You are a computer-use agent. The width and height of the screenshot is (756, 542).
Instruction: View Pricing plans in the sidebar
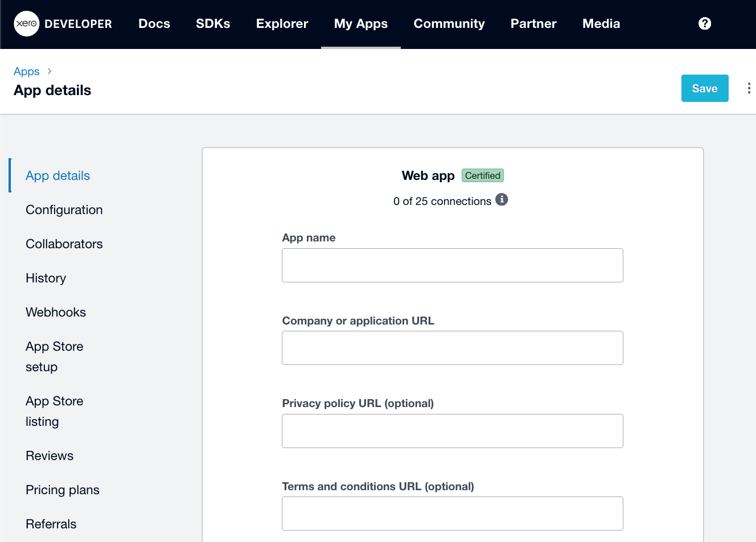point(63,490)
